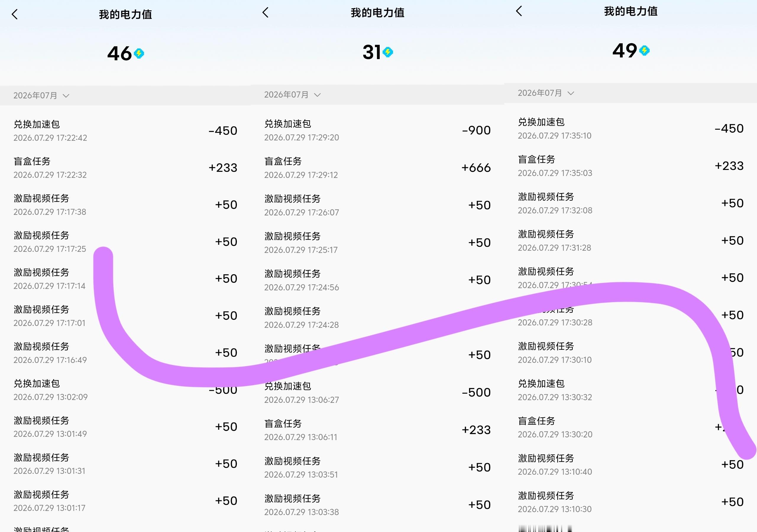Select the 激励视频任务 entry at 17:17:14

coord(125,279)
